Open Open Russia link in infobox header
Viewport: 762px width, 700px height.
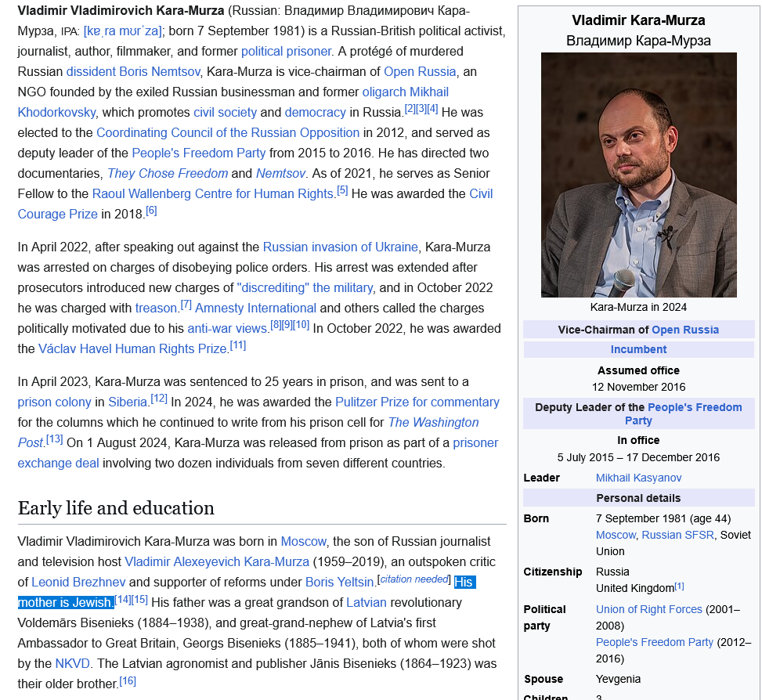[x=684, y=330]
